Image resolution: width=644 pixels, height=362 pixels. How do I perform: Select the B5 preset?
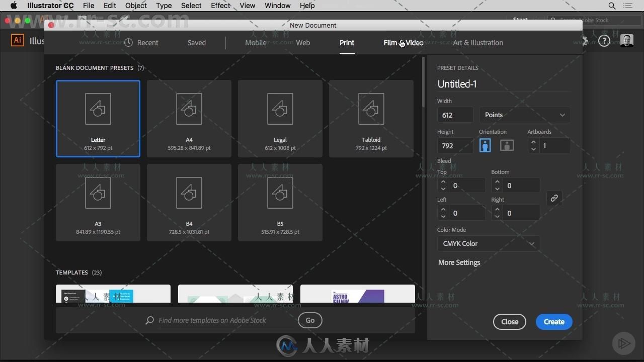tap(280, 203)
